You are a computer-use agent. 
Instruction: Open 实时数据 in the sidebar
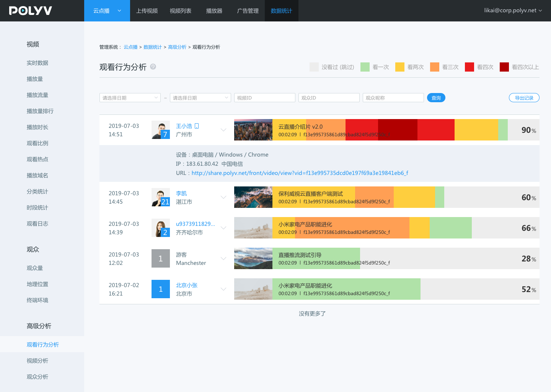click(37, 63)
